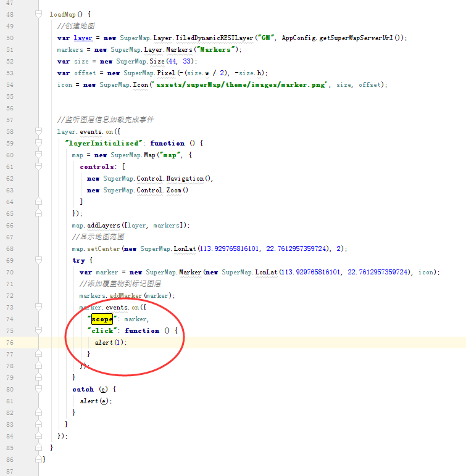Click line number 76 in the gutter

(x=10, y=342)
